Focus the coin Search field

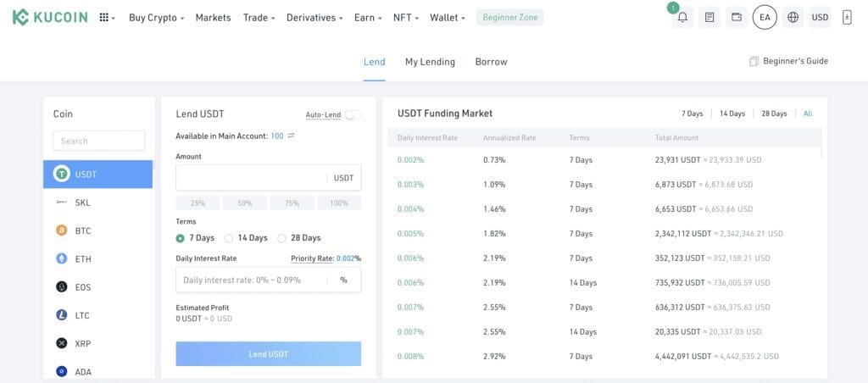click(x=99, y=141)
